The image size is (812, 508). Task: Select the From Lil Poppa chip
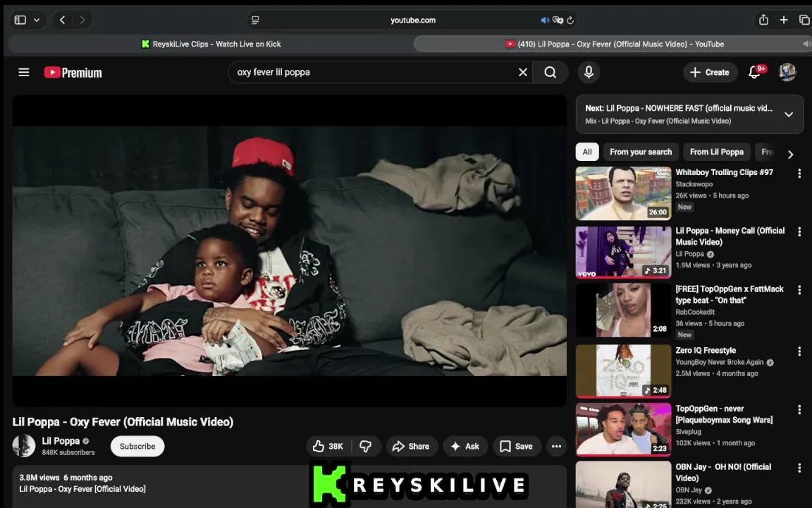click(716, 152)
